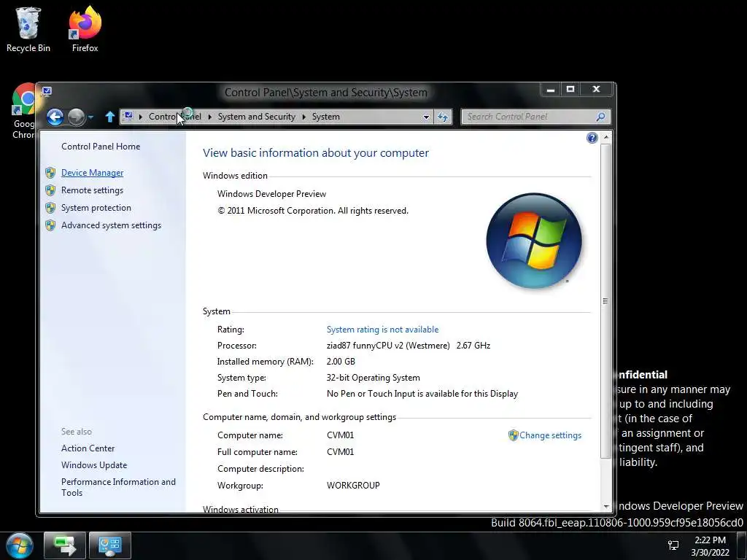Image resolution: width=747 pixels, height=560 pixels.
Task: Go back with the blue Back arrow
Action: click(x=55, y=117)
